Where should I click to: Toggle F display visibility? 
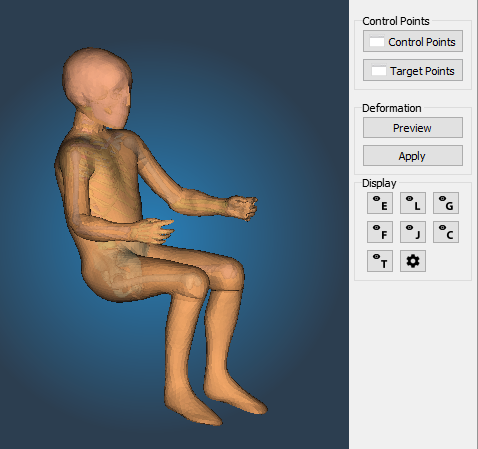point(380,232)
